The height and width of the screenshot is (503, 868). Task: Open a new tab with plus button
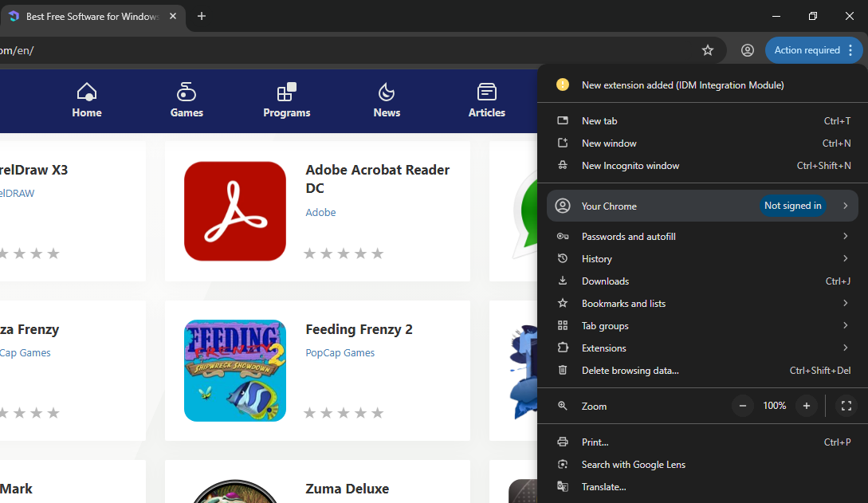point(201,16)
